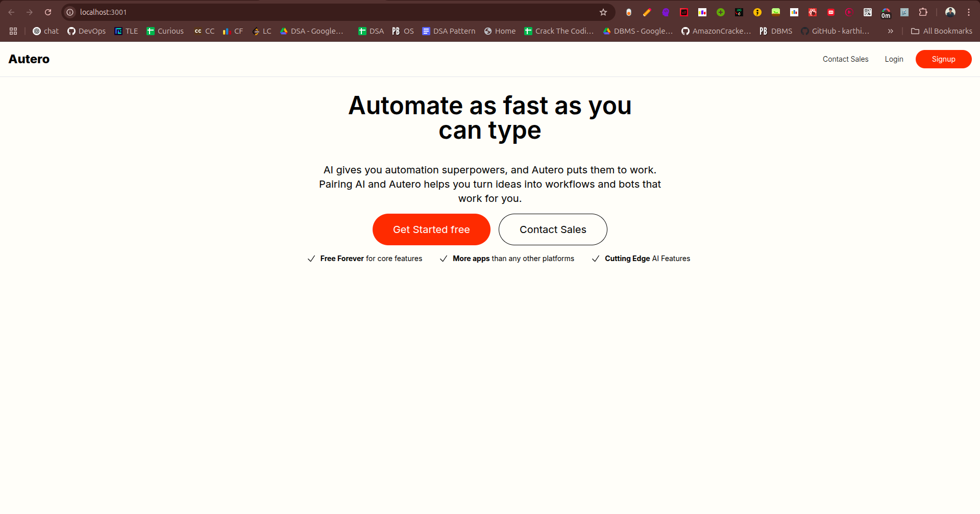Open the Extensions puzzle-piece menu
The width and height of the screenshot is (980, 514).
tap(923, 12)
